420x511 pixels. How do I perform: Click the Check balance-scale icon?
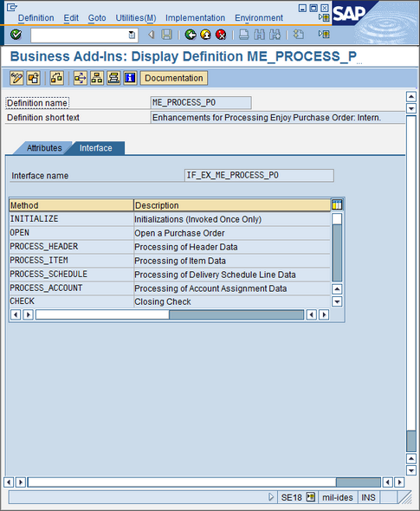point(56,78)
